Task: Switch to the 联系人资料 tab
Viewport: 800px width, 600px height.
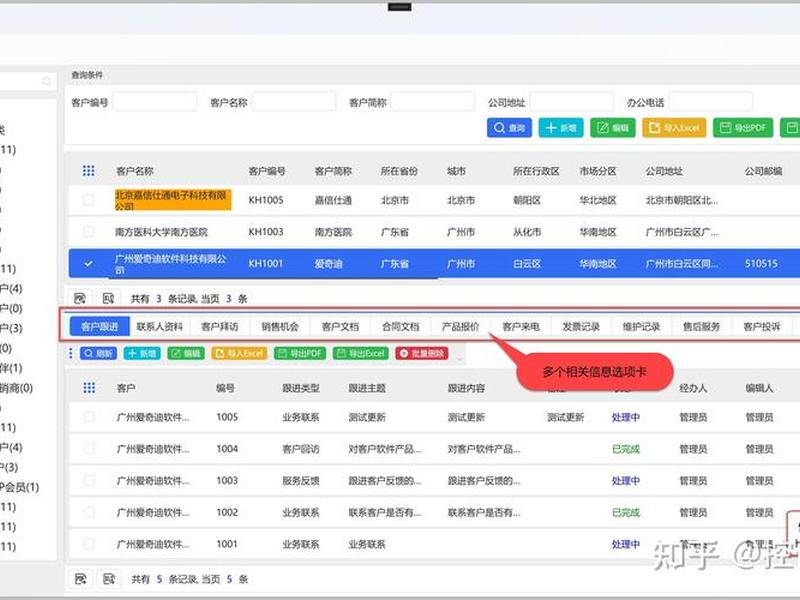Action: 160,326
